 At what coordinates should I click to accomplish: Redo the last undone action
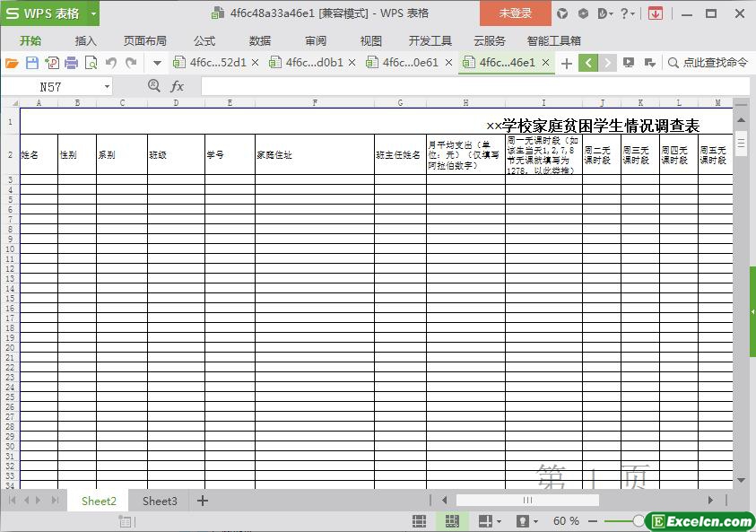pyautogui.click(x=131, y=63)
